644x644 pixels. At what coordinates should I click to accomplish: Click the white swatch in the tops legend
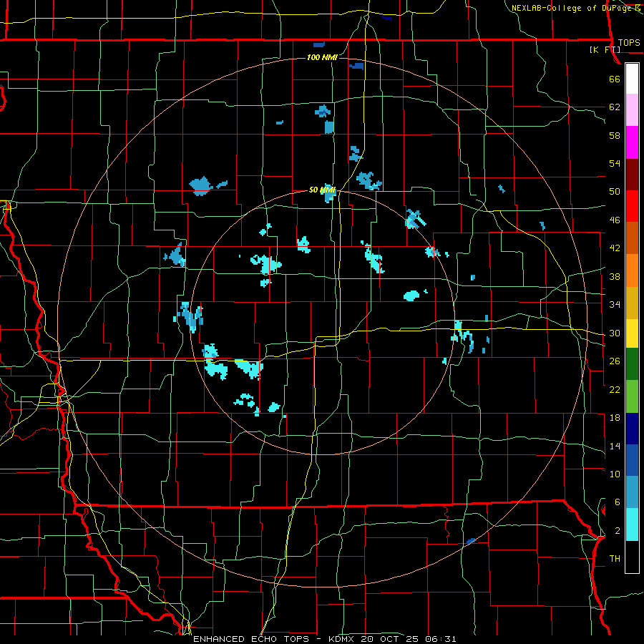(x=632, y=79)
